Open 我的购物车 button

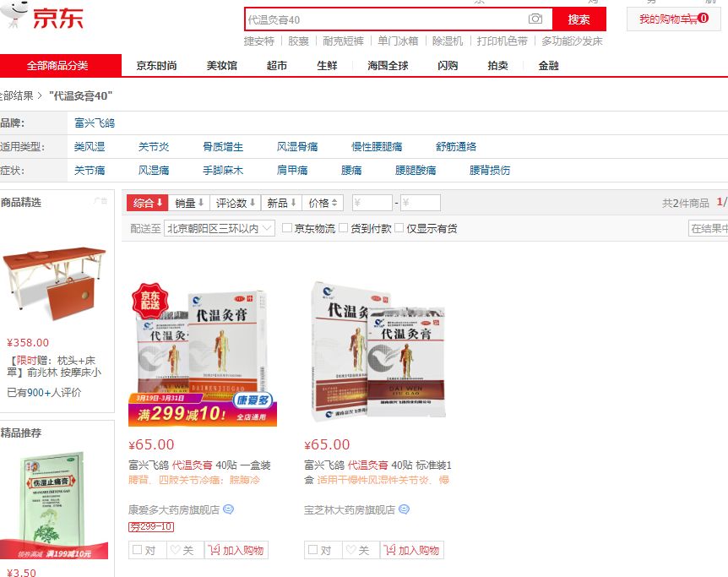[x=674, y=19]
